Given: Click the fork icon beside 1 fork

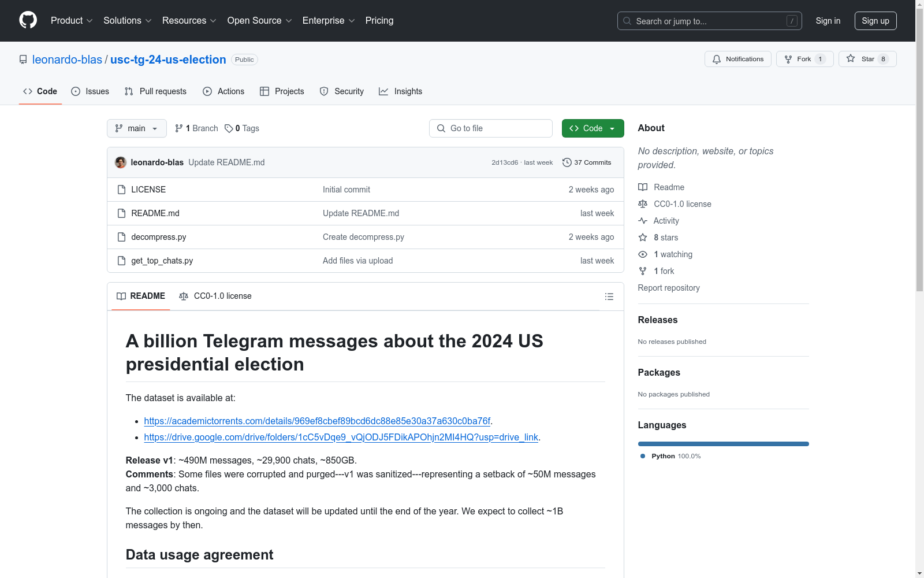Looking at the screenshot, I should click(x=643, y=271).
